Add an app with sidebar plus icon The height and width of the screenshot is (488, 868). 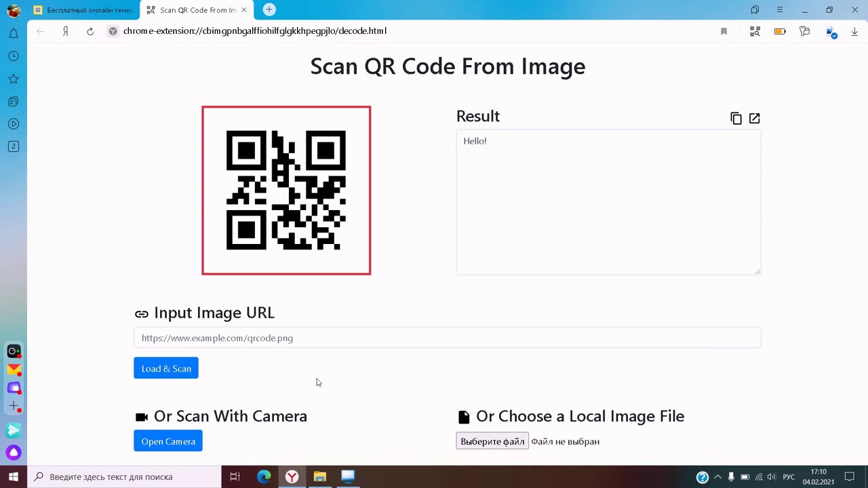[14, 406]
